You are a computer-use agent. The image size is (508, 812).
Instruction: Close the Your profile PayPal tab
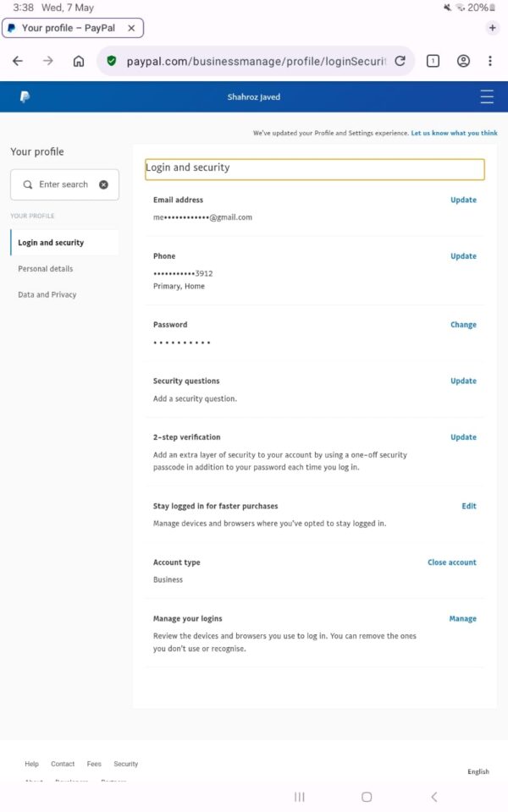point(131,28)
